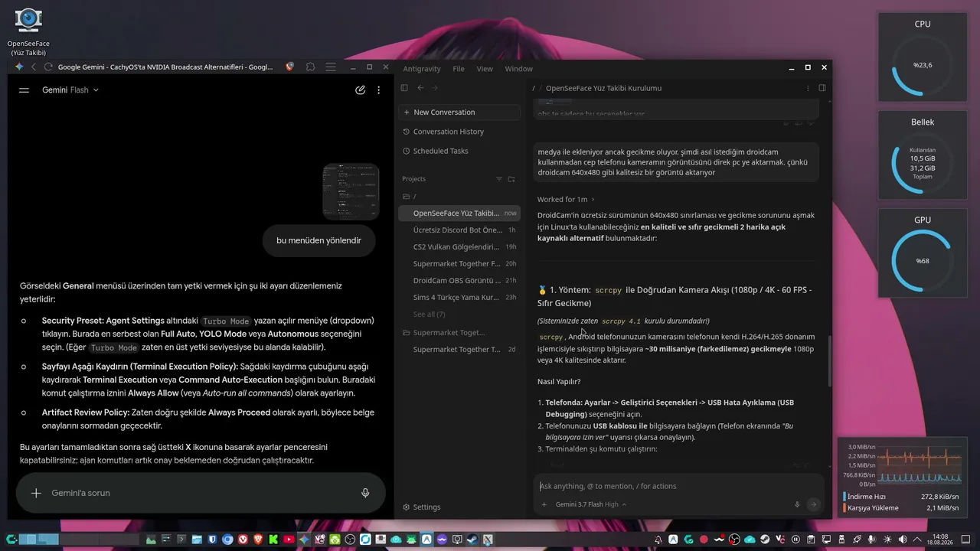The image size is (980, 551).
Task: Focus the 'Gemini'a sorun' prompt field
Action: (199, 493)
